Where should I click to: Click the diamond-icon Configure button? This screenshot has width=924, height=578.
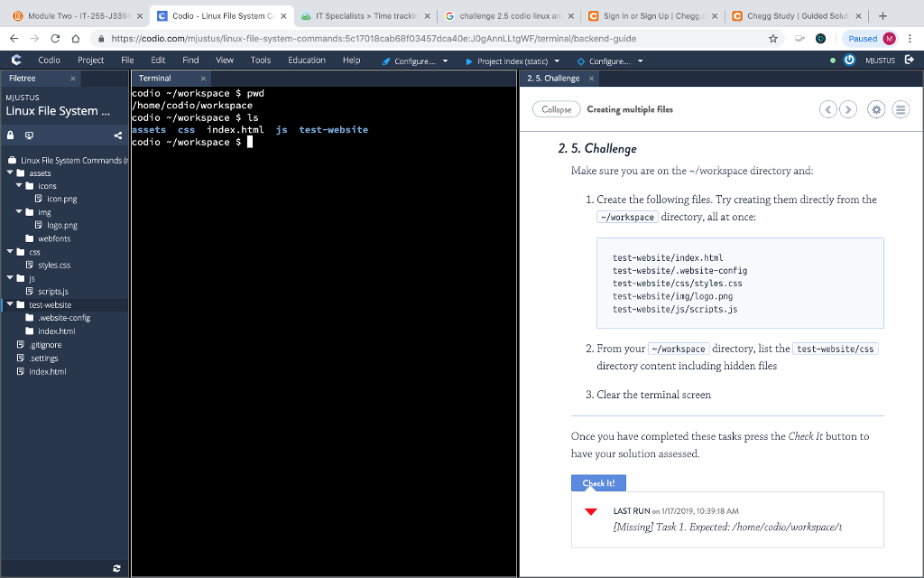point(604,61)
